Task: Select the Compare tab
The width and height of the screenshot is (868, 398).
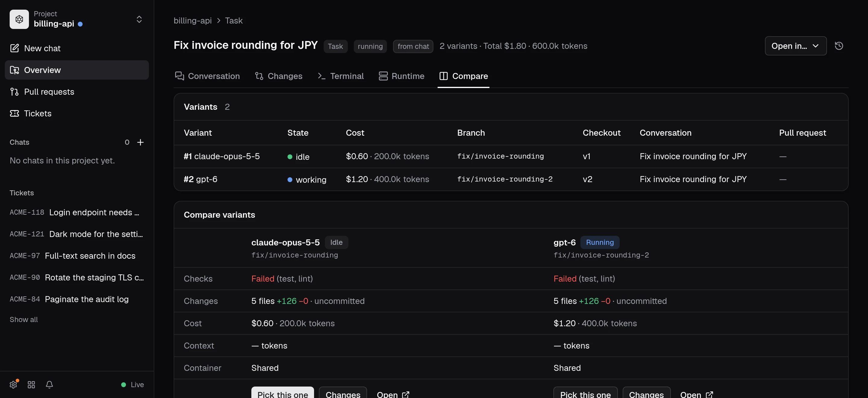Action: click(463, 76)
